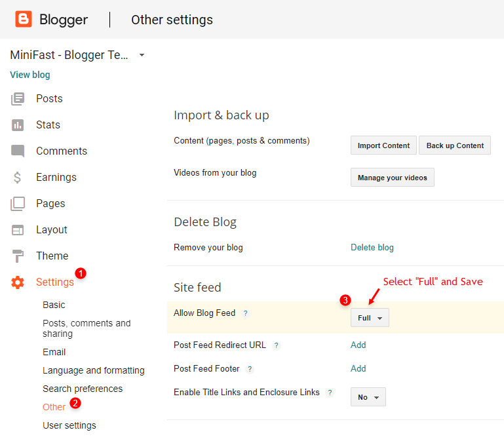Click the Pages icon in sidebar

click(x=18, y=204)
